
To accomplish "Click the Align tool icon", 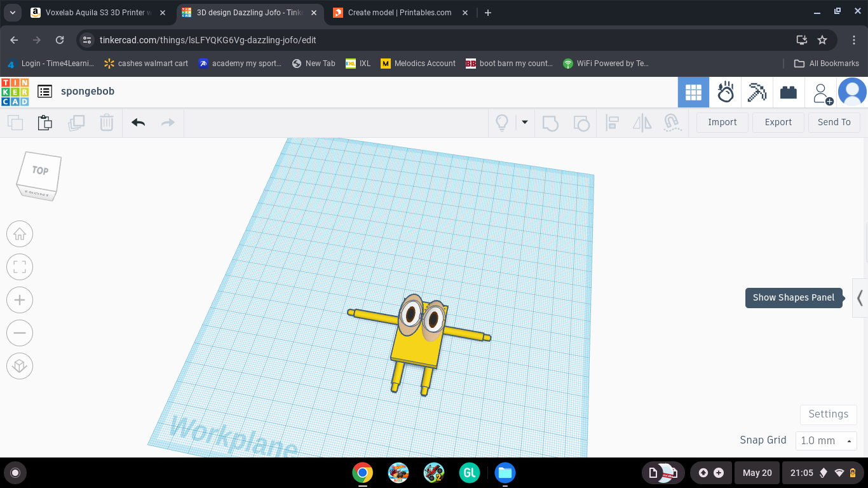I will tap(612, 123).
